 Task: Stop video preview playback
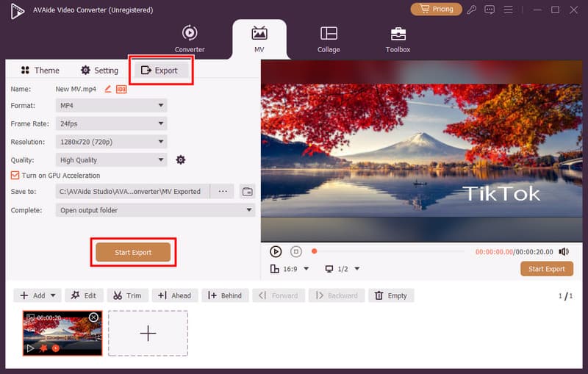pos(295,251)
